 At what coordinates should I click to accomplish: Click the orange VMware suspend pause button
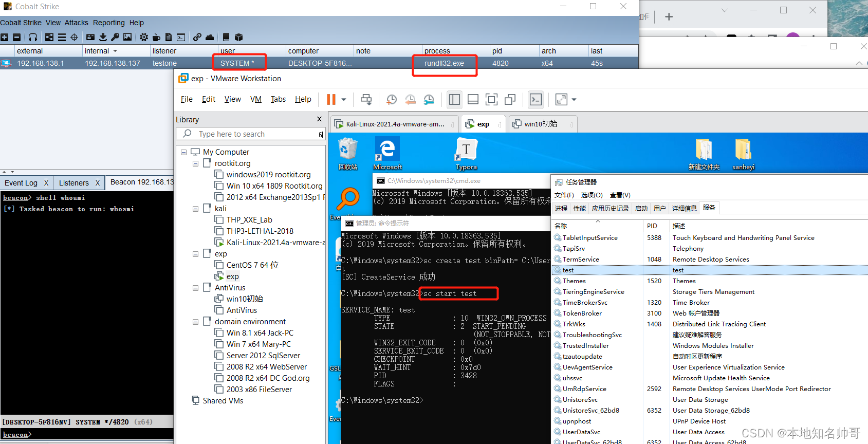tap(331, 99)
